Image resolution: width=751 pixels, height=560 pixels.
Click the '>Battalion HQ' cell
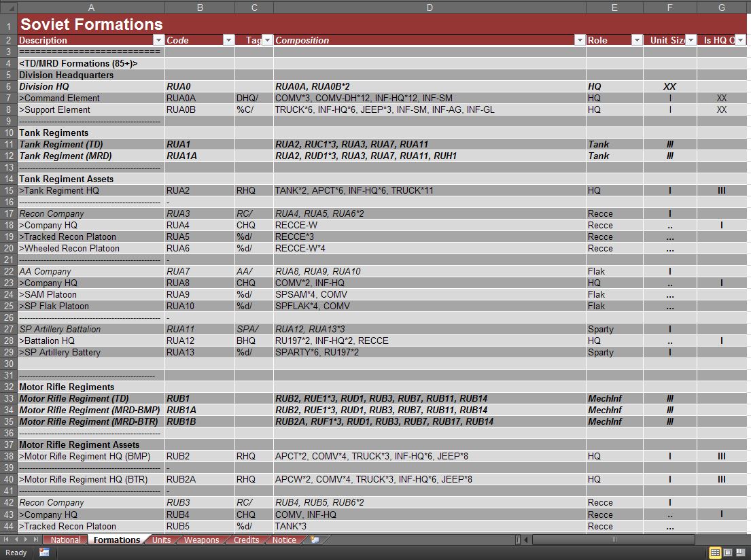[91, 340]
